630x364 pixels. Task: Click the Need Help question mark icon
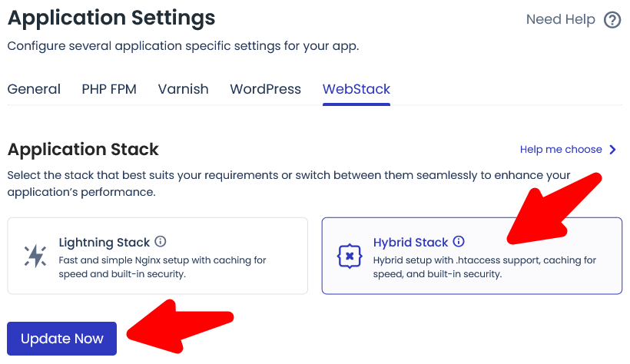612,20
